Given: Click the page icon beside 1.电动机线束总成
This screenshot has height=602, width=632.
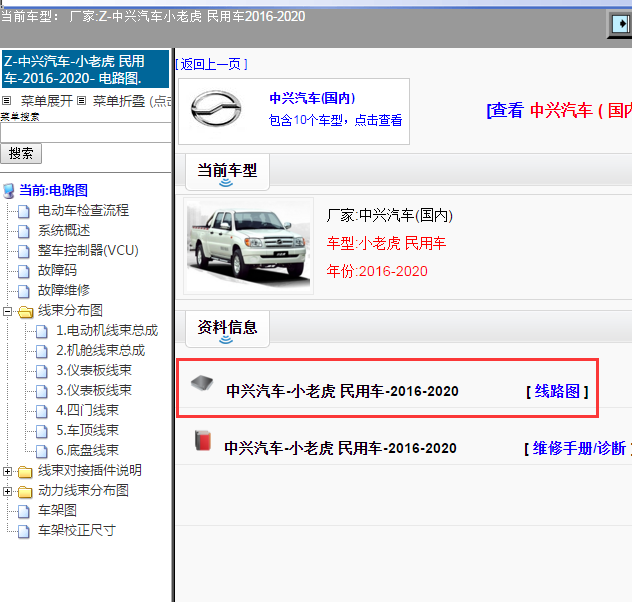Looking at the screenshot, I should [42, 331].
